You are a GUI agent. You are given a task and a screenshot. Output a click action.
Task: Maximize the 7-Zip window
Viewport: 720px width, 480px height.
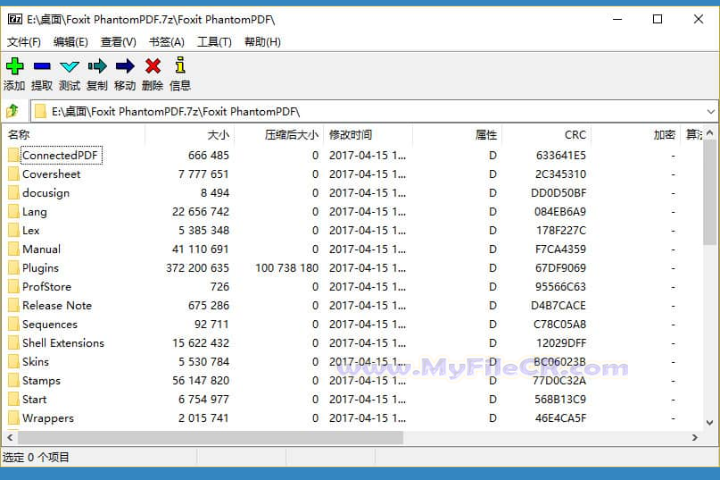click(x=658, y=19)
